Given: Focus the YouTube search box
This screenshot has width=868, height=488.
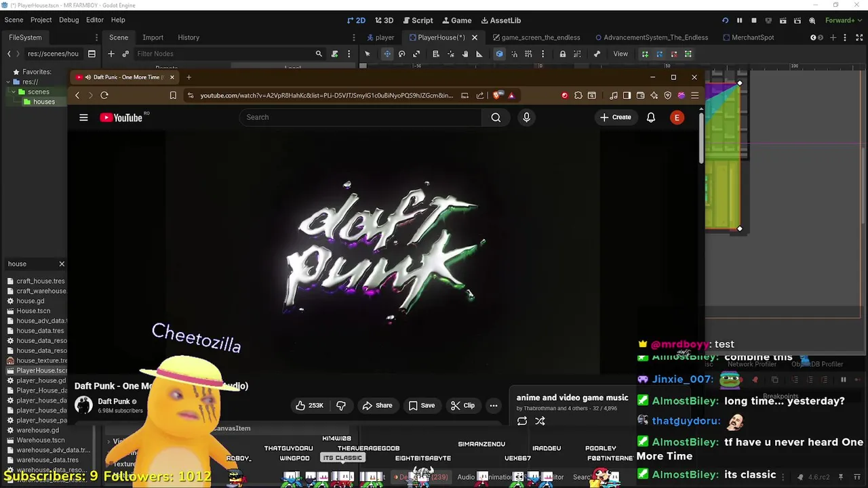Looking at the screenshot, I should coord(359,117).
